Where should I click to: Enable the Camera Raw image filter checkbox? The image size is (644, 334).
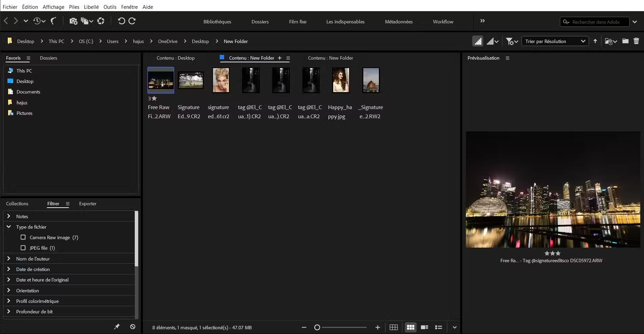pyautogui.click(x=23, y=237)
